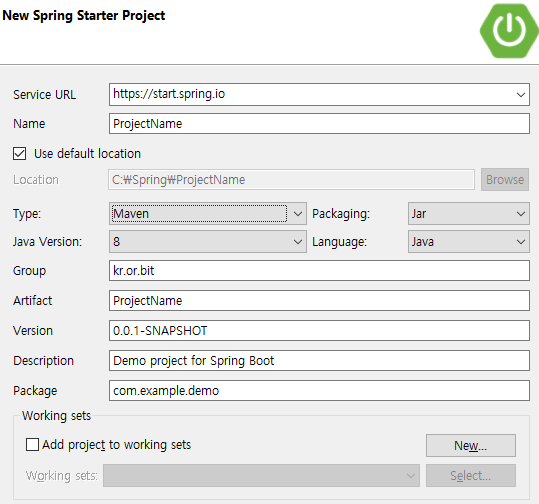Click the "Working sets" group heading

[56, 416]
